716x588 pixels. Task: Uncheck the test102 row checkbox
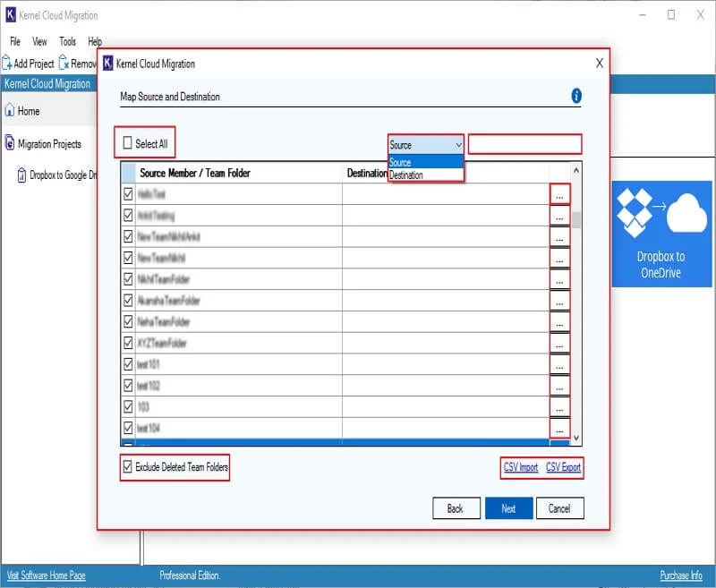point(128,386)
